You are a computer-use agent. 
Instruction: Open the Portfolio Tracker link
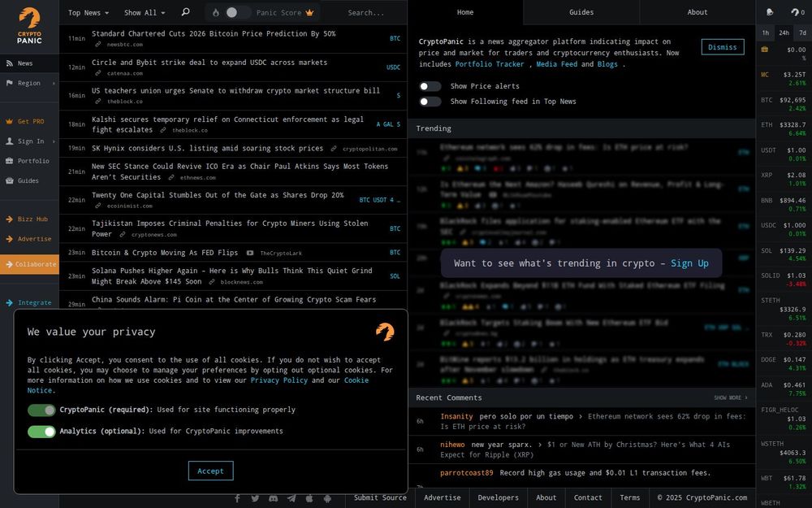point(490,63)
